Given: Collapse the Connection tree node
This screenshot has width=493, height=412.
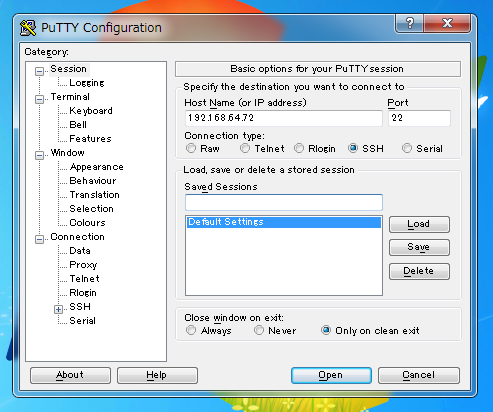Looking at the screenshot, I should 39,239.
